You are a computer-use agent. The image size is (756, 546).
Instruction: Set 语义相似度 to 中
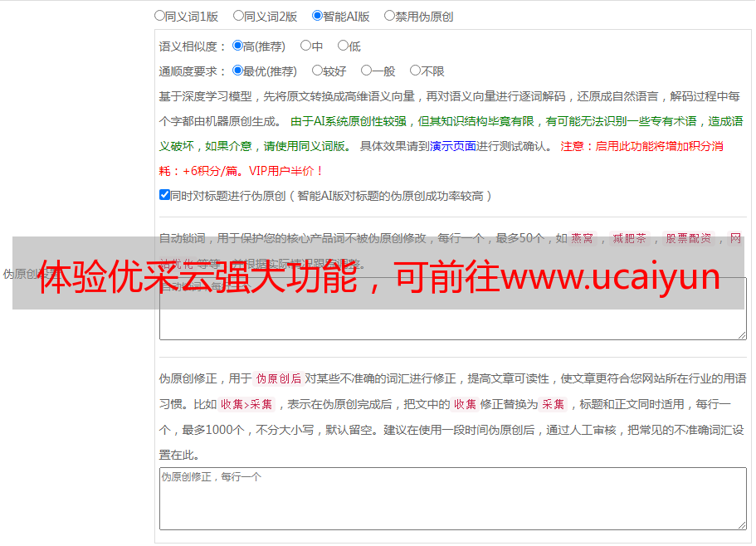pyautogui.click(x=305, y=46)
